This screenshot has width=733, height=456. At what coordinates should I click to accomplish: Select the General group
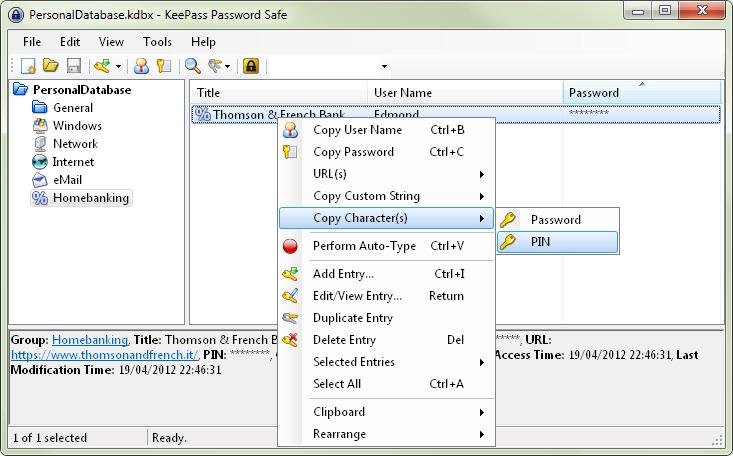click(x=73, y=108)
